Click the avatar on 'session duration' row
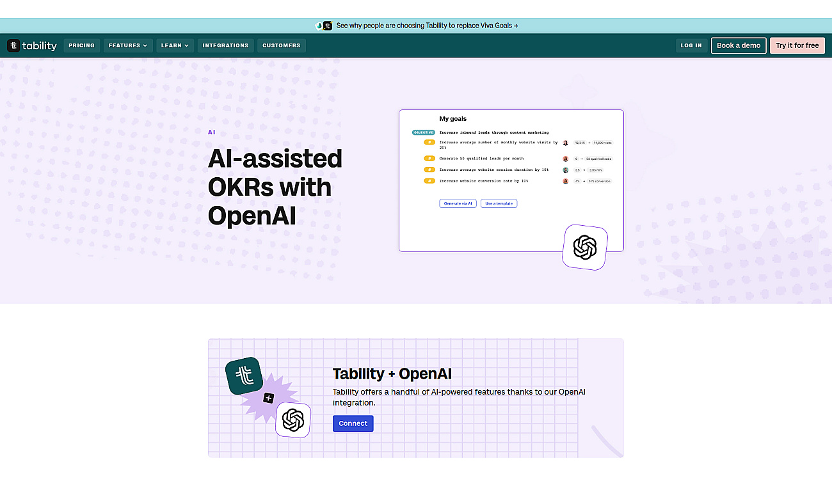This screenshot has height=504, width=832. click(566, 170)
